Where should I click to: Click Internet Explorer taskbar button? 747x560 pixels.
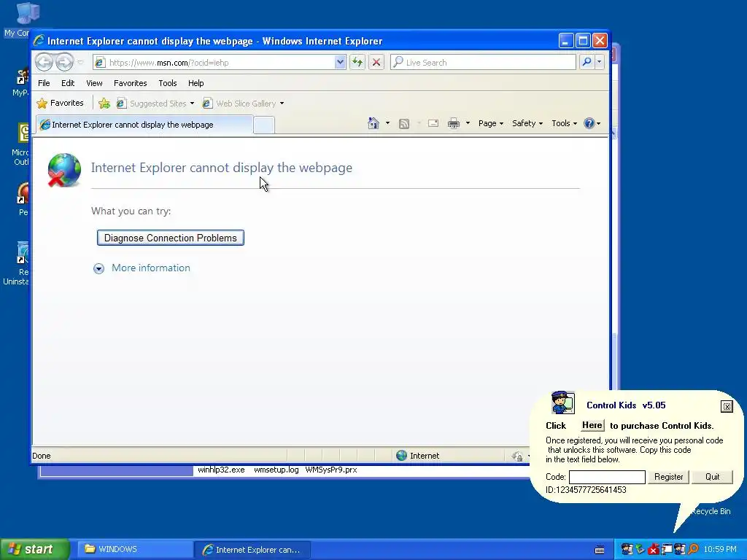coord(252,550)
